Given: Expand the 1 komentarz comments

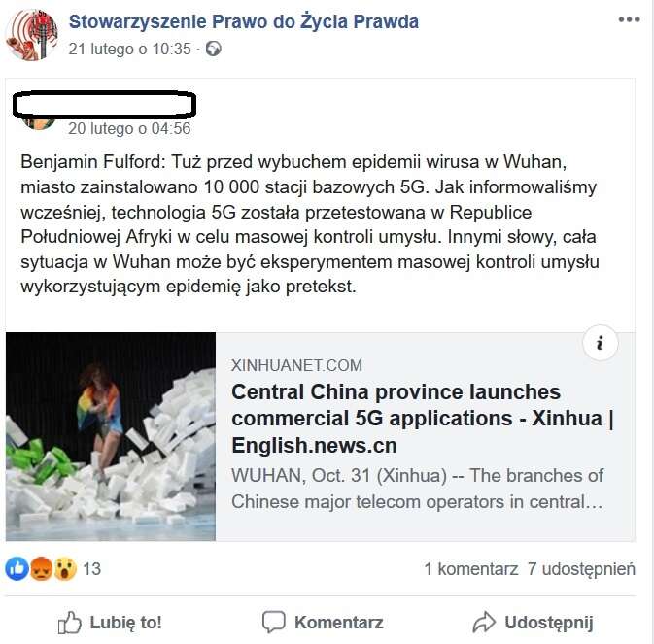Looking at the screenshot, I should (471, 569).
